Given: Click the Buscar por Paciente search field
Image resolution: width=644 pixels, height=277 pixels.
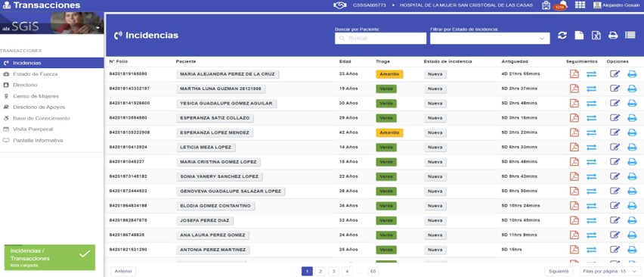Looking at the screenshot, I should click(x=380, y=39).
